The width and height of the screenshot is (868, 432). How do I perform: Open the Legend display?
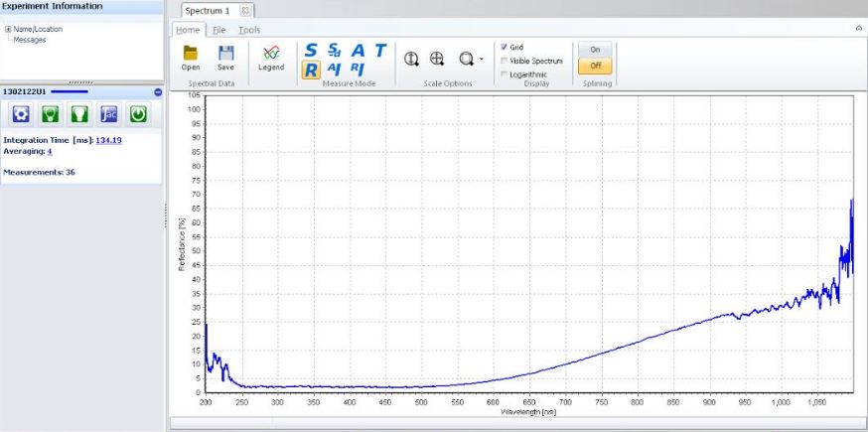pyautogui.click(x=270, y=56)
